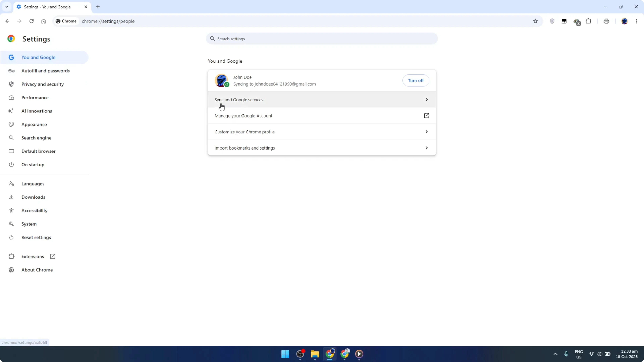Open File Explorer from the taskbar
Image resolution: width=644 pixels, height=362 pixels.
(314, 354)
